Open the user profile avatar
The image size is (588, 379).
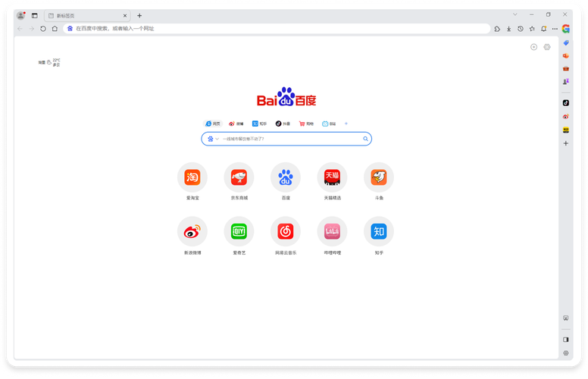21,15
